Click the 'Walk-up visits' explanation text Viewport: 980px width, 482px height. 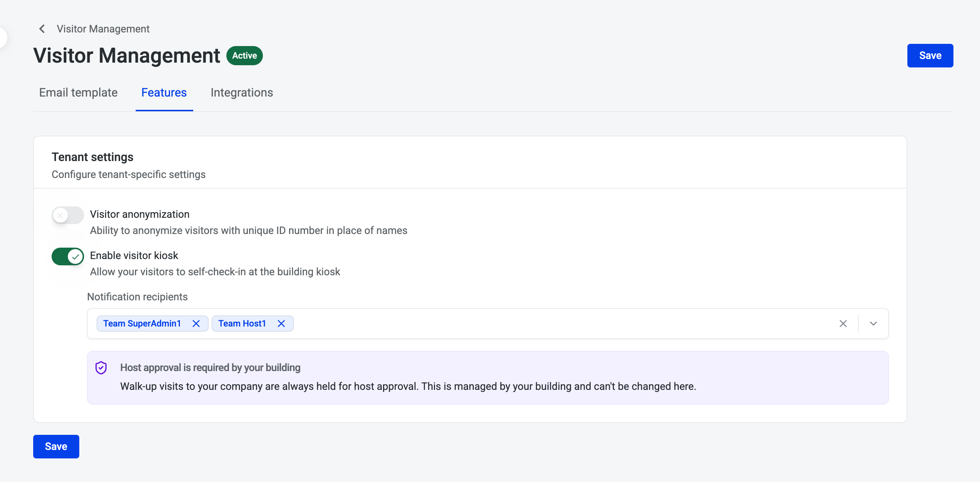408,387
